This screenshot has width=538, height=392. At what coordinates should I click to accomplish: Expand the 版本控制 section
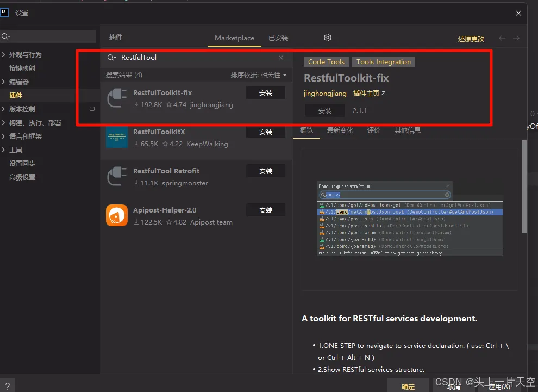3,109
